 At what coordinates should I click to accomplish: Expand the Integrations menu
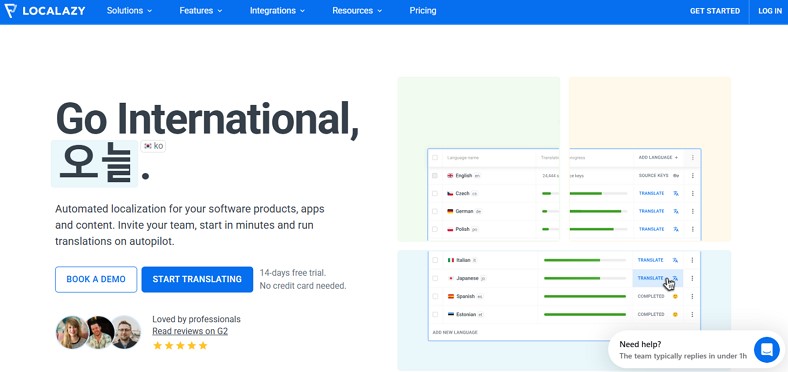click(x=277, y=11)
